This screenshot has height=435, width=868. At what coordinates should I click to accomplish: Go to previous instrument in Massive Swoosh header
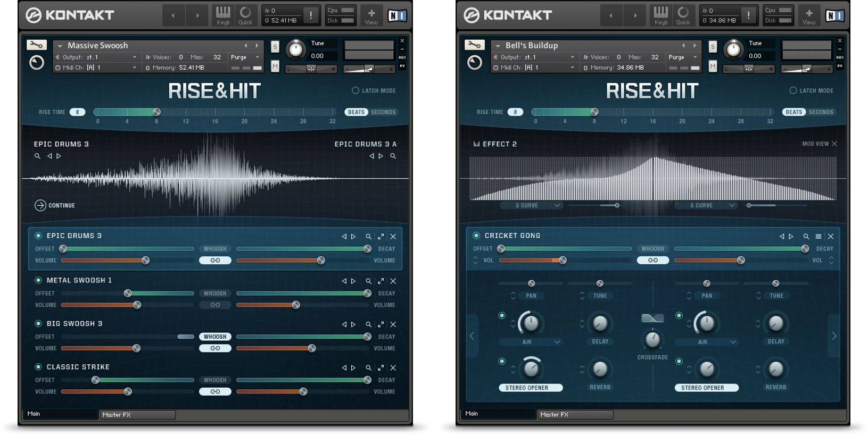tap(245, 46)
